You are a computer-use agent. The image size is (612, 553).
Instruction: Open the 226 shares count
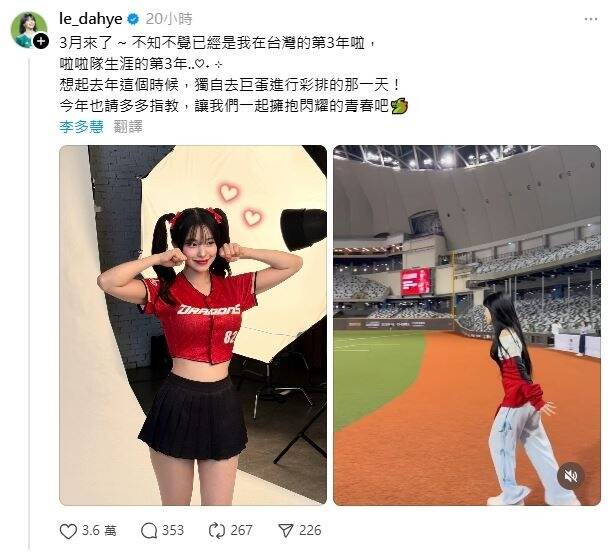(310, 531)
